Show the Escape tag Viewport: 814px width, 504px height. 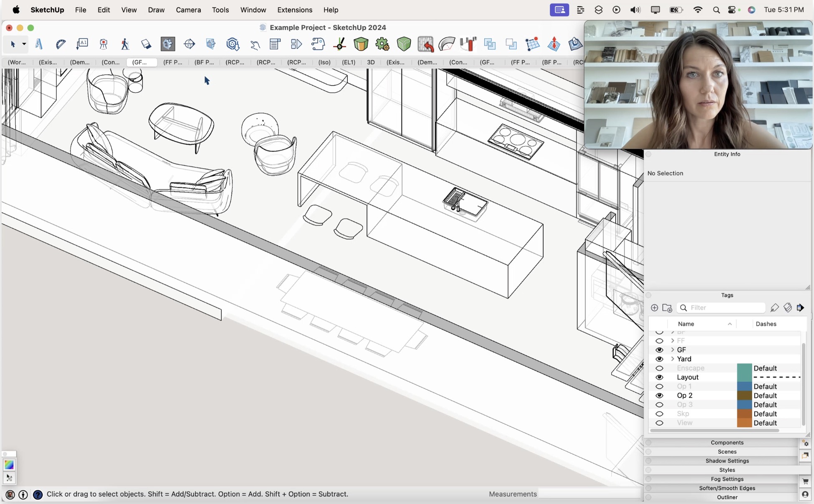tap(660, 368)
